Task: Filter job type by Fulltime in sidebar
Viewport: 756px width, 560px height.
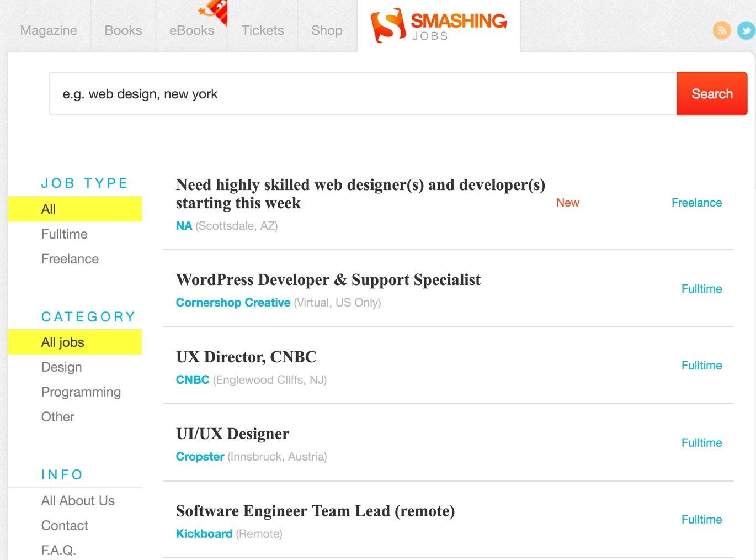Action: point(65,234)
